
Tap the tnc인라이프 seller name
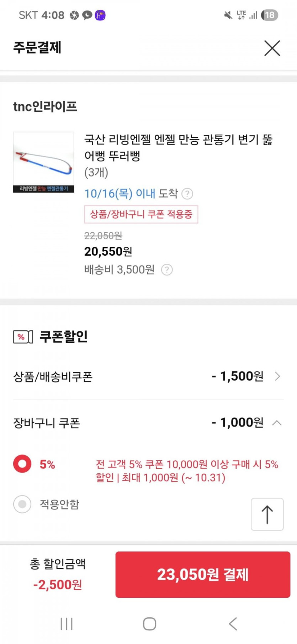pyautogui.click(x=45, y=106)
